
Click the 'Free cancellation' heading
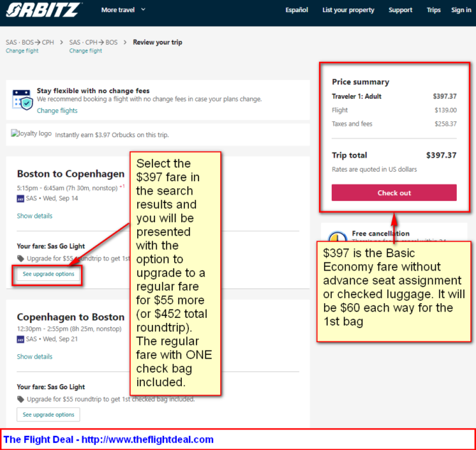tap(381, 234)
